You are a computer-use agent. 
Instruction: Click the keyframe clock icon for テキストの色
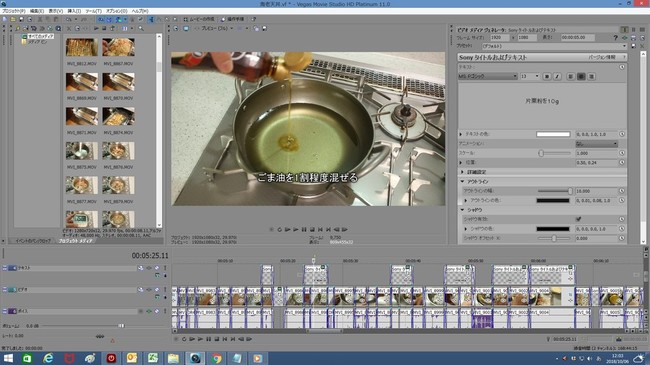point(622,134)
